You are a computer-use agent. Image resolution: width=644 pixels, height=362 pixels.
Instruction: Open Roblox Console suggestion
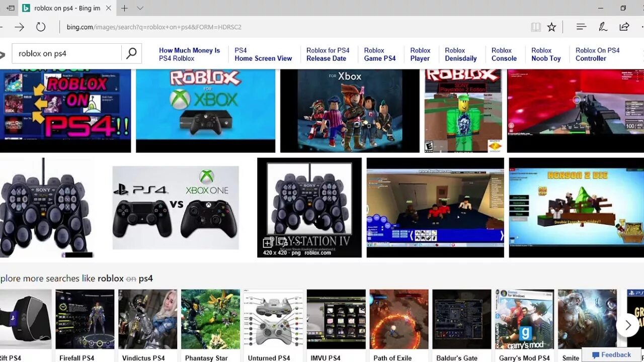tap(504, 54)
